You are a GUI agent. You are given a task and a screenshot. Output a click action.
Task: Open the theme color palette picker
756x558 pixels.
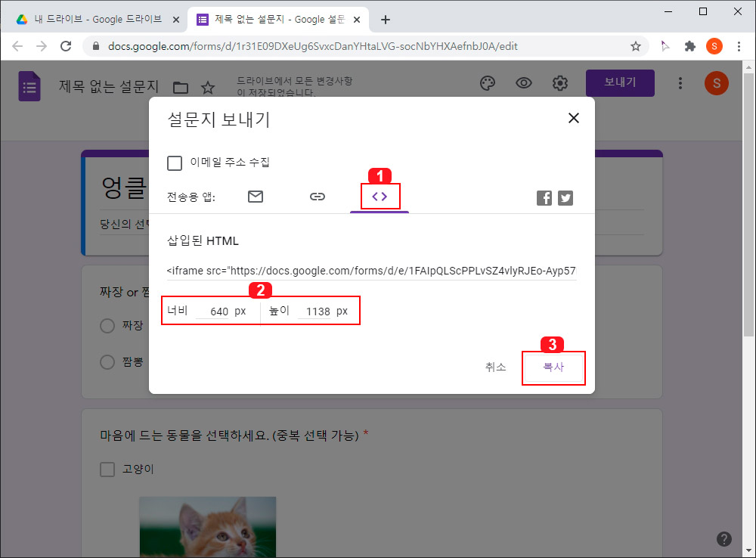coord(488,83)
